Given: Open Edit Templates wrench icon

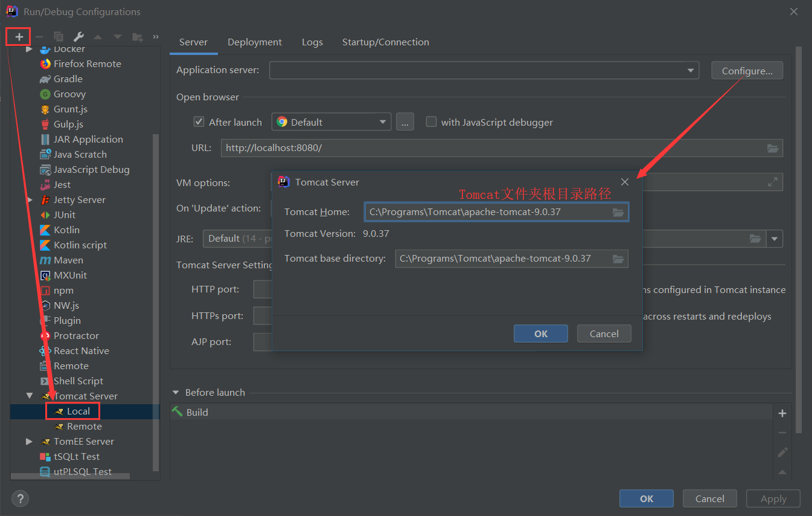Looking at the screenshot, I should pyautogui.click(x=78, y=37).
